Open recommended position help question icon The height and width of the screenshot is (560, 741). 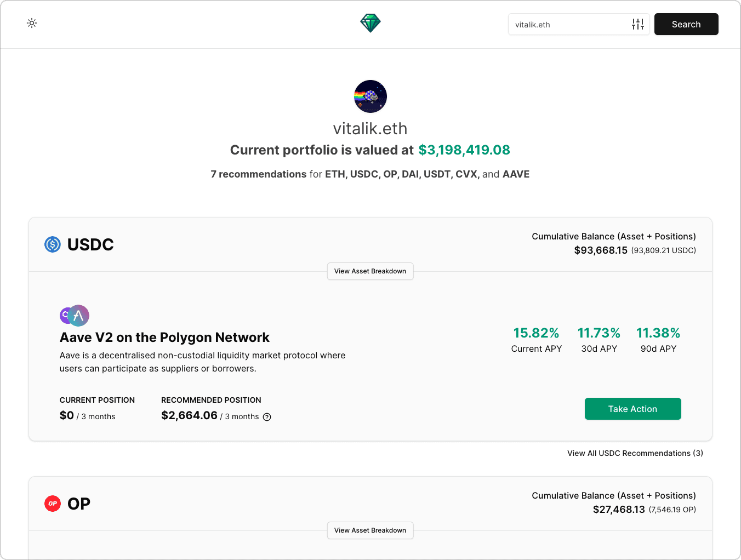[x=267, y=417]
